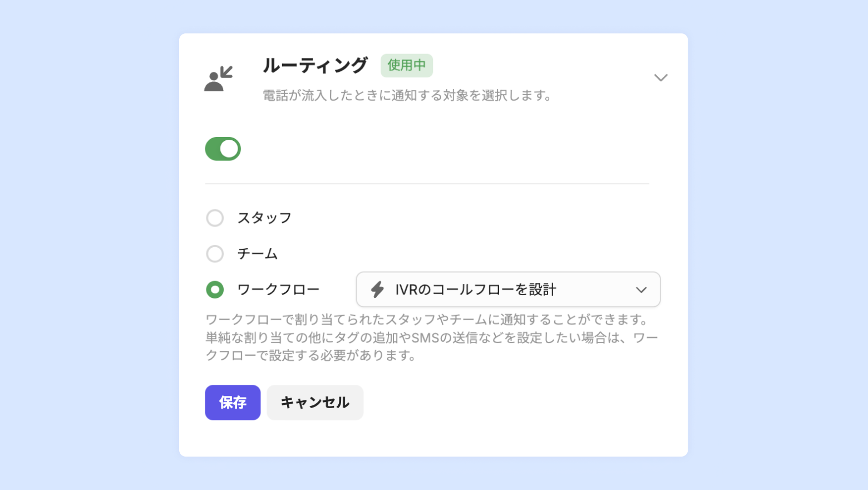Click the キャンセル button

pyautogui.click(x=315, y=403)
